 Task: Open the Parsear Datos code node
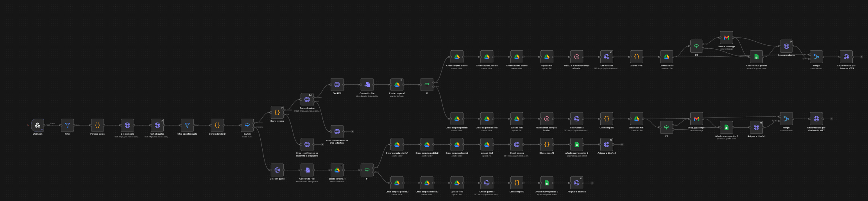97,125
